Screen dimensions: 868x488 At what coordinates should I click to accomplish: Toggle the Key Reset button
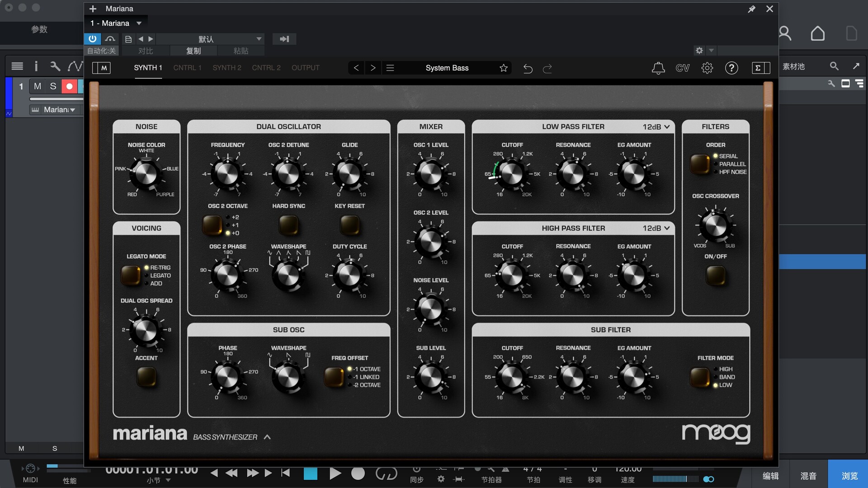349,225
